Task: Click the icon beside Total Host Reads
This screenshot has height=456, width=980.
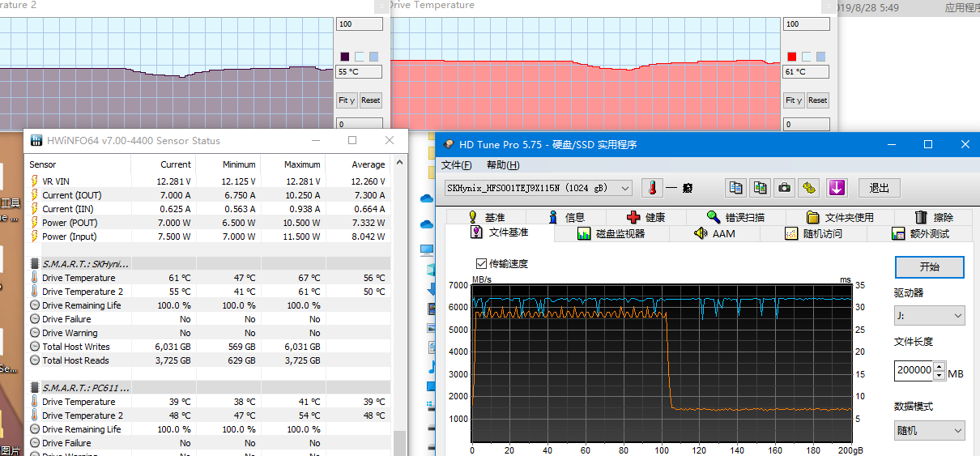Action: 34,360
